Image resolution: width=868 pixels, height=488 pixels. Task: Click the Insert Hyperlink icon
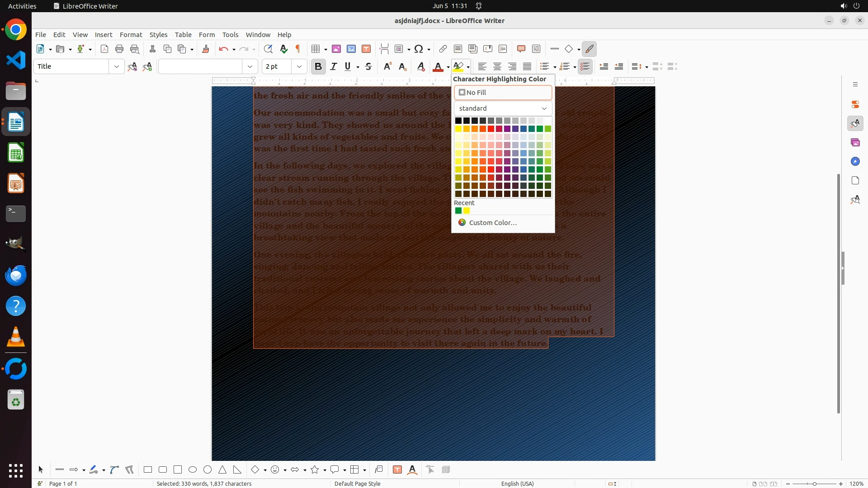coord(443,49)
